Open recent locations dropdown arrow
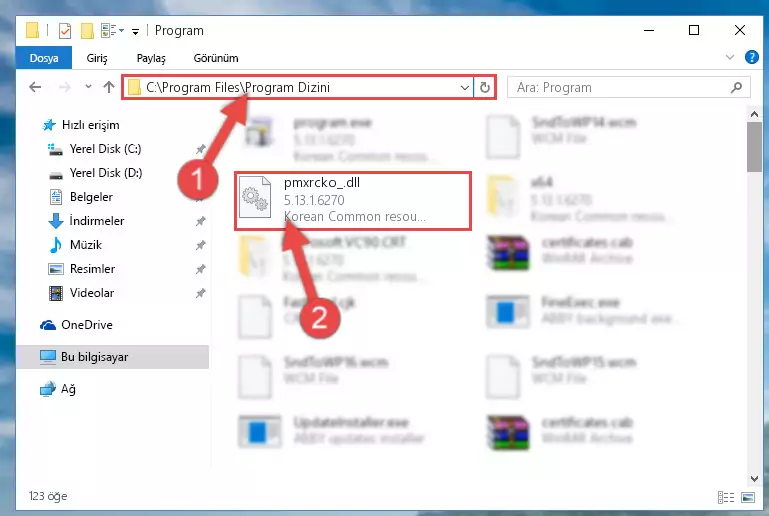This screenshot has width=769, height=516. (x=88, y=87)
